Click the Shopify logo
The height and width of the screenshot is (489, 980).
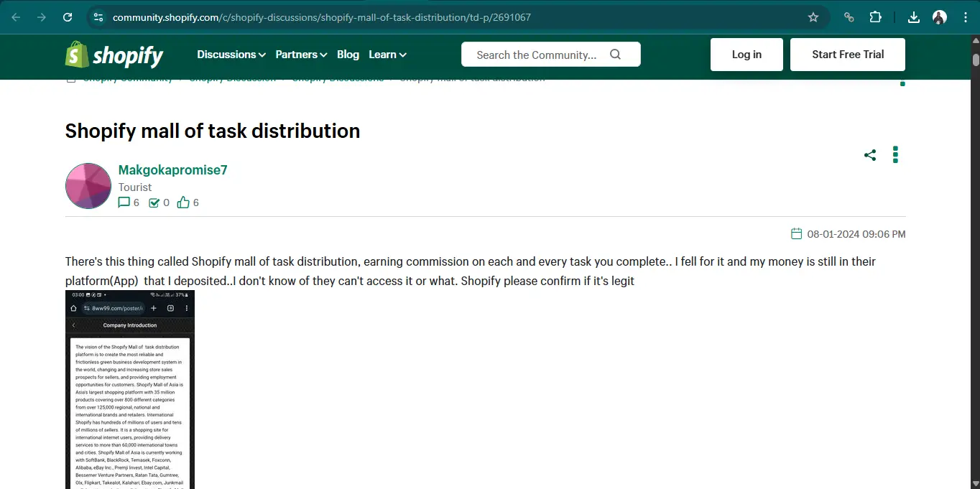click(114, 55)
